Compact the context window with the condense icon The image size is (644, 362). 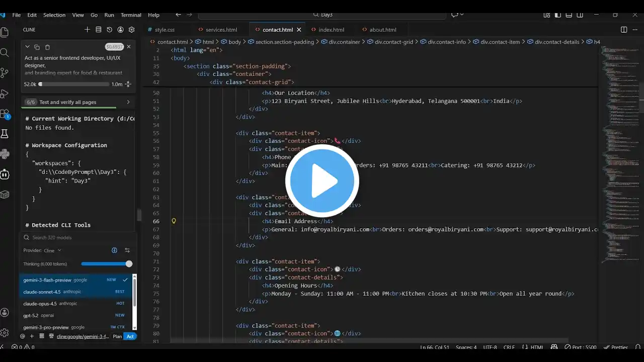point(128,84)
